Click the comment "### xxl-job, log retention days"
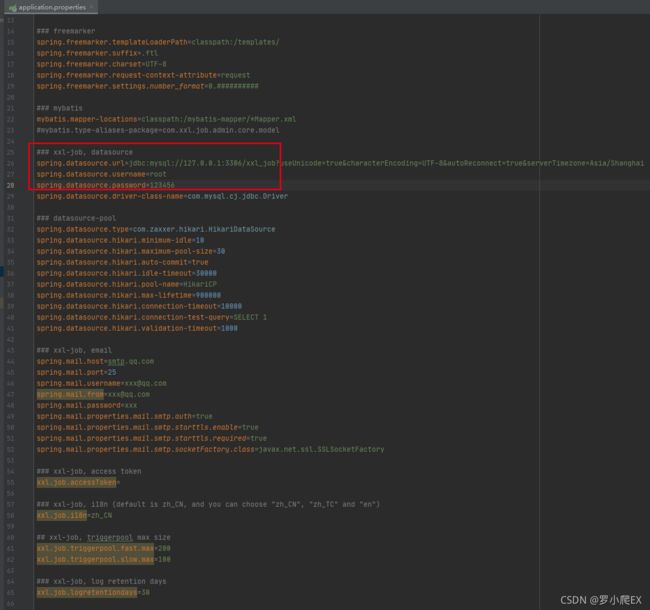650x610 pixels. pyautogui.click(x=101, y=581)
